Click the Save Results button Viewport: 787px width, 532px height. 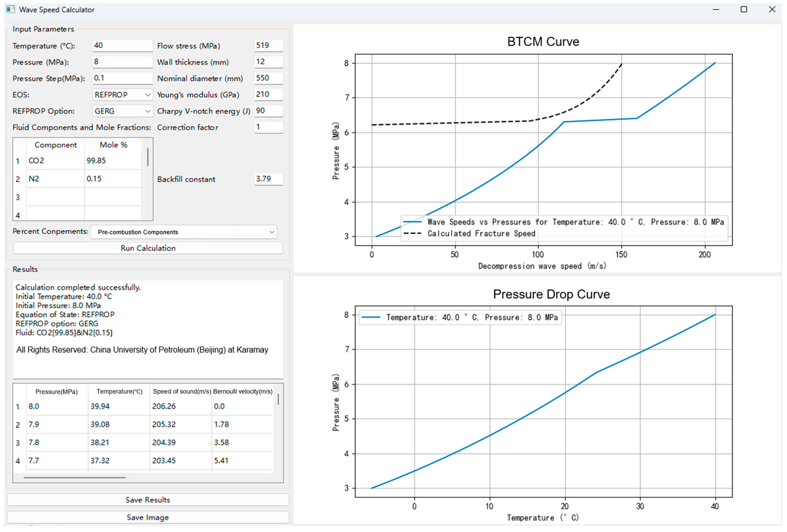pos(148,500)
